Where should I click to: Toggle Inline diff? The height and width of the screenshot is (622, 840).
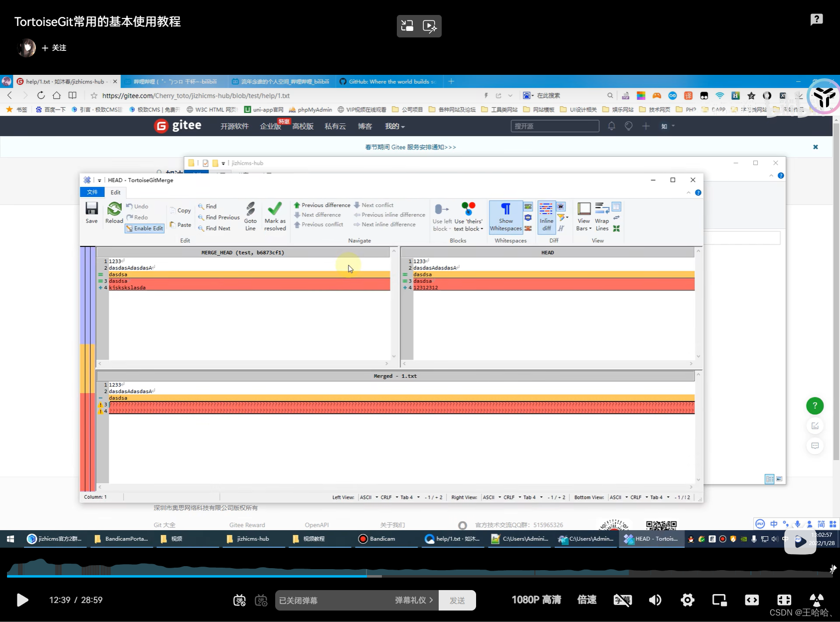pyautogui.click(x=546, y=216)
